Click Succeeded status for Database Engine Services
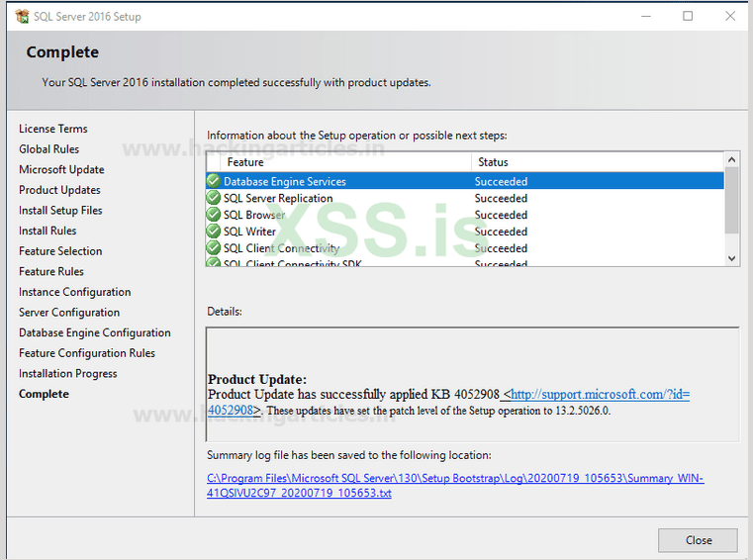The height and width of the screenshot is (560, 753). pyautogui.click(x=501, y=181)
